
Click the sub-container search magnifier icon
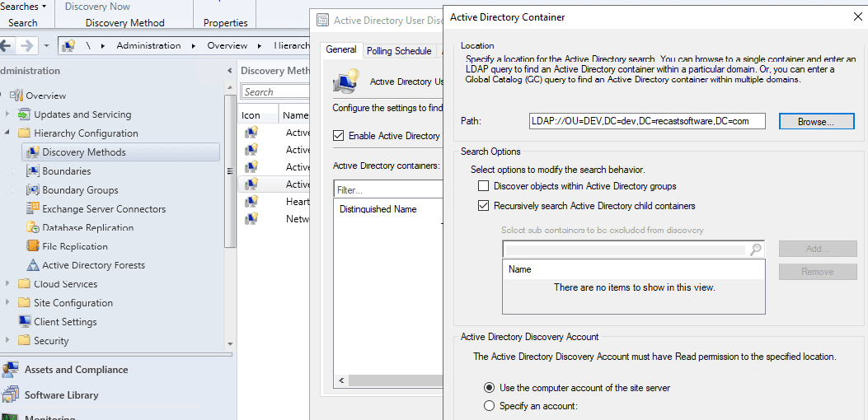[755, 250]
